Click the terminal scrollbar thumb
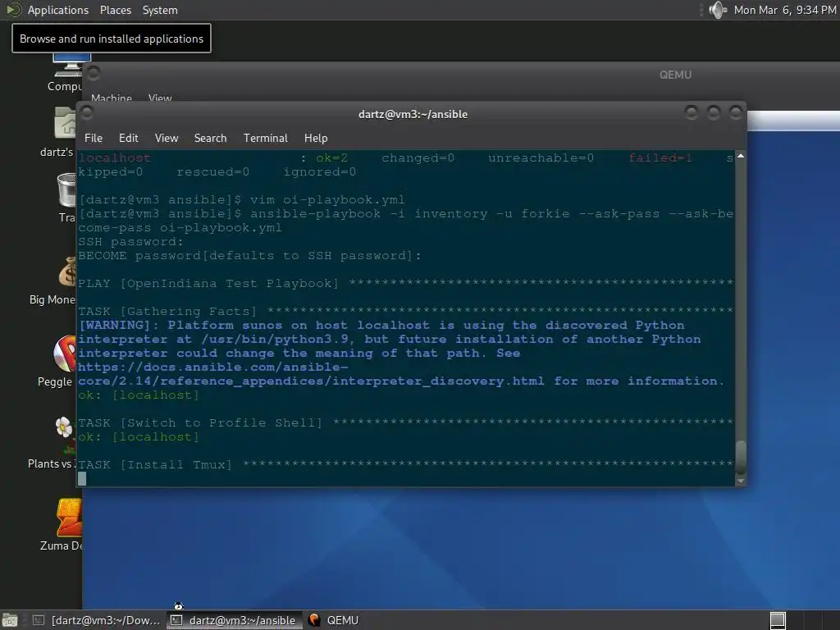 point(741,457)
